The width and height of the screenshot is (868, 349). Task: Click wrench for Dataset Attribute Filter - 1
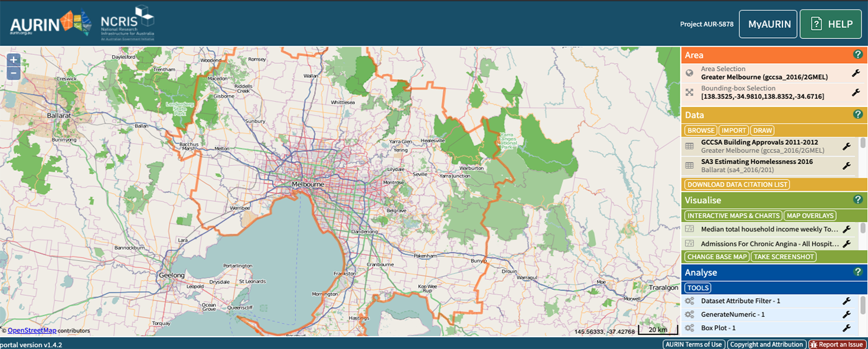point(846,301)
